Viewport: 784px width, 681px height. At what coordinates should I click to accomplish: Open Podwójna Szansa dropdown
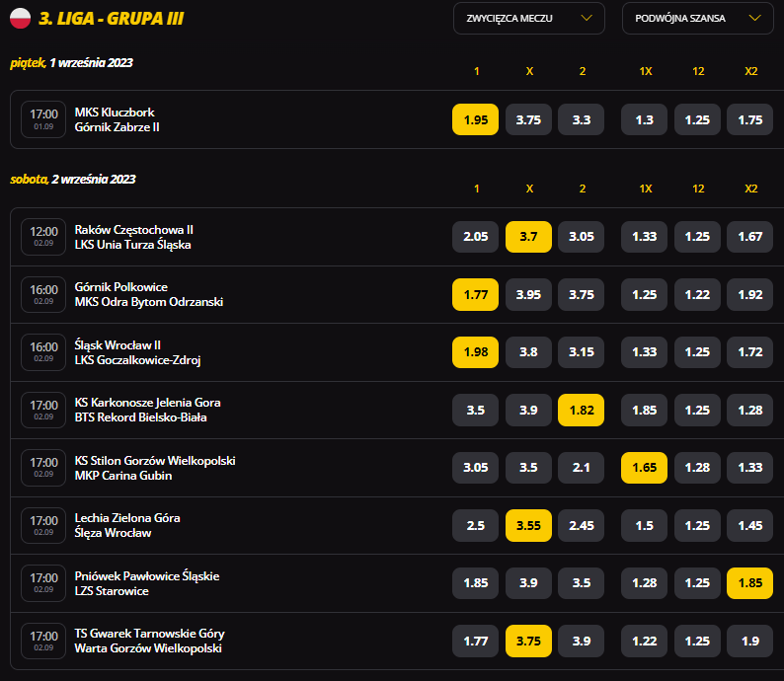[x=698, y=18]
